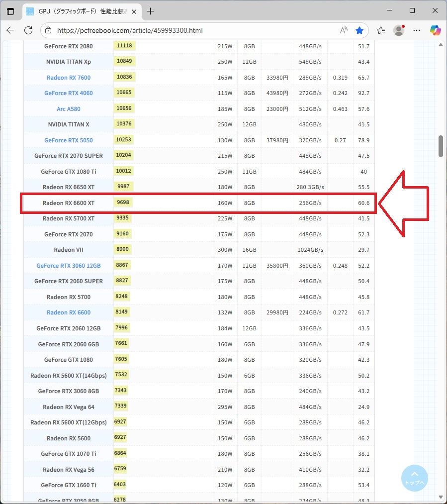The width and height of the screenshot is (447, 504).
Task: Click the 92.7 value in RTX 4060 row
Action: (364, 93)
